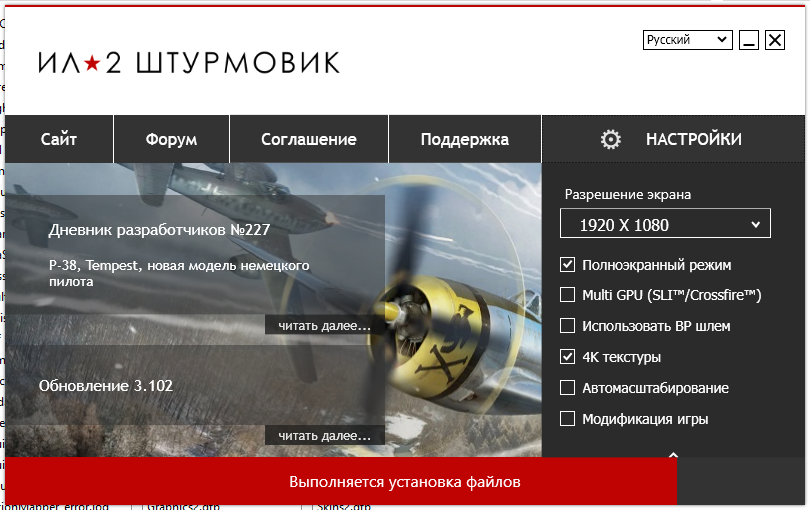Viewport: 810px width, 510px height.
Task: Open the 1920 X 1080 resolution dropdown
Action: [x=665, y=224]
